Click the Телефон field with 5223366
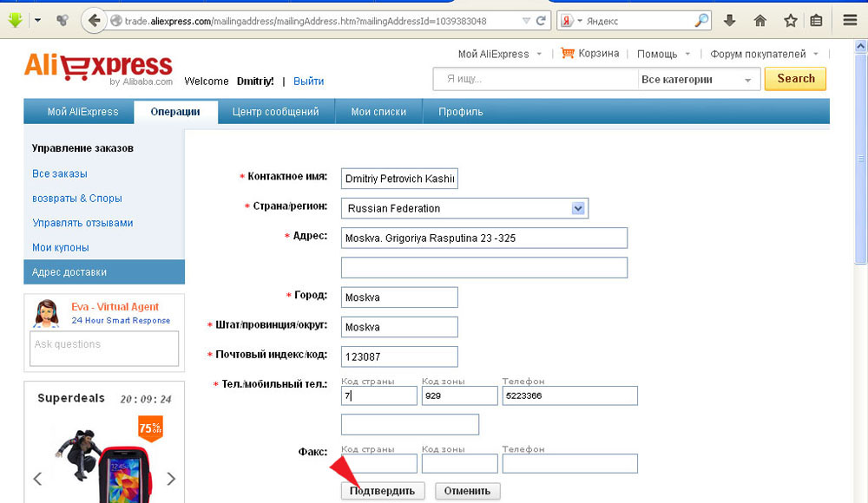The width and height of the screenshot is (868, 503). pyautogui.click(x=570, y=395)
